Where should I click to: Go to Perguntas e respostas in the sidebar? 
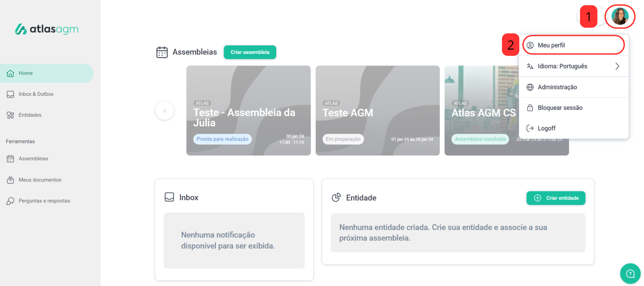pos(44,201)
